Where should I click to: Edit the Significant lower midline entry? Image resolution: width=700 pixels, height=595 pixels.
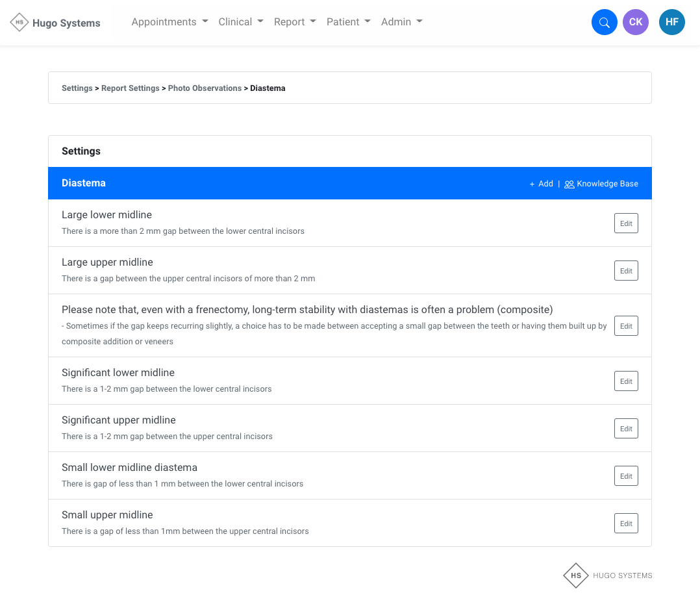(626, 381)
